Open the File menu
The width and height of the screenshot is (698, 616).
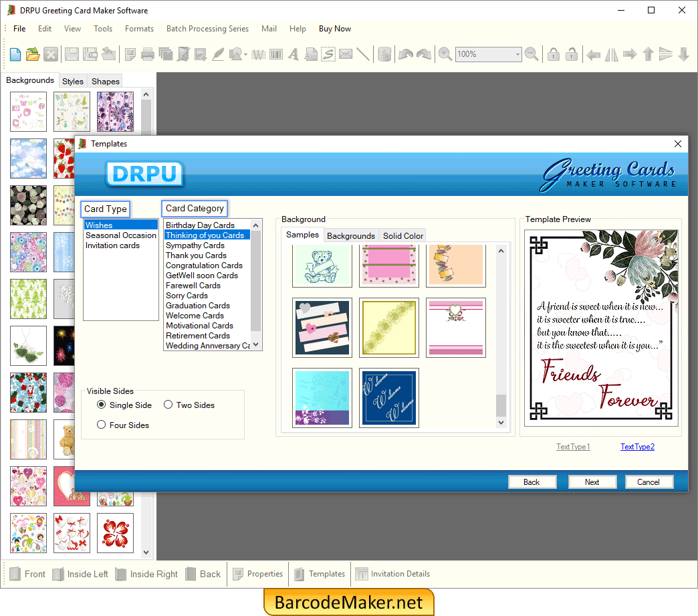coord(19,29)
